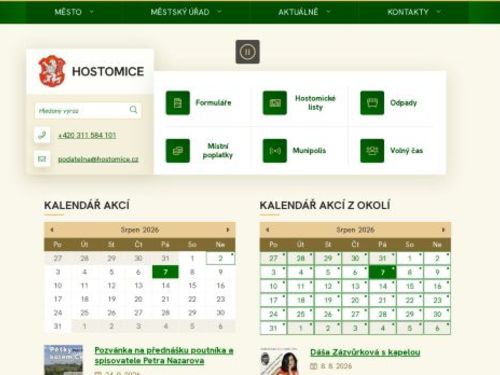
Task: Select day 2 in Kalendář akcí first row
Action: click(221, 258)
